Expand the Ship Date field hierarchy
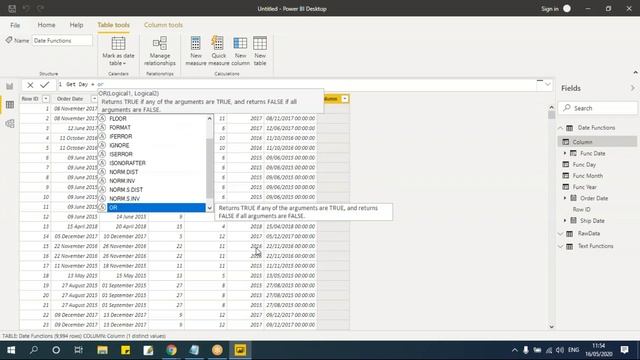Image resolution: width=640 pixels, height=360 pixels. [565, 220]
